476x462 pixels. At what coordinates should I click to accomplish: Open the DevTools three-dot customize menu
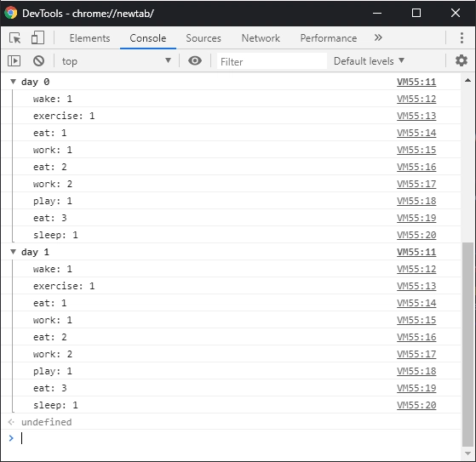[462, 38]
